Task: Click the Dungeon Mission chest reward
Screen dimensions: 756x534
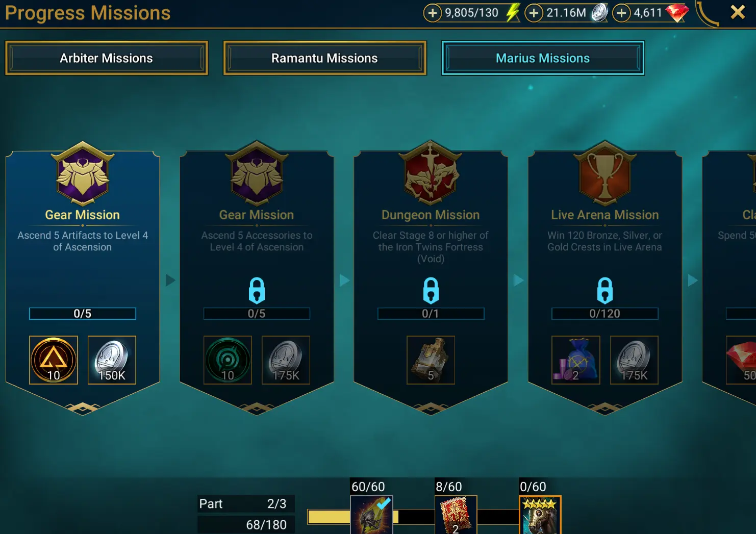Action: tap(431, 360)
